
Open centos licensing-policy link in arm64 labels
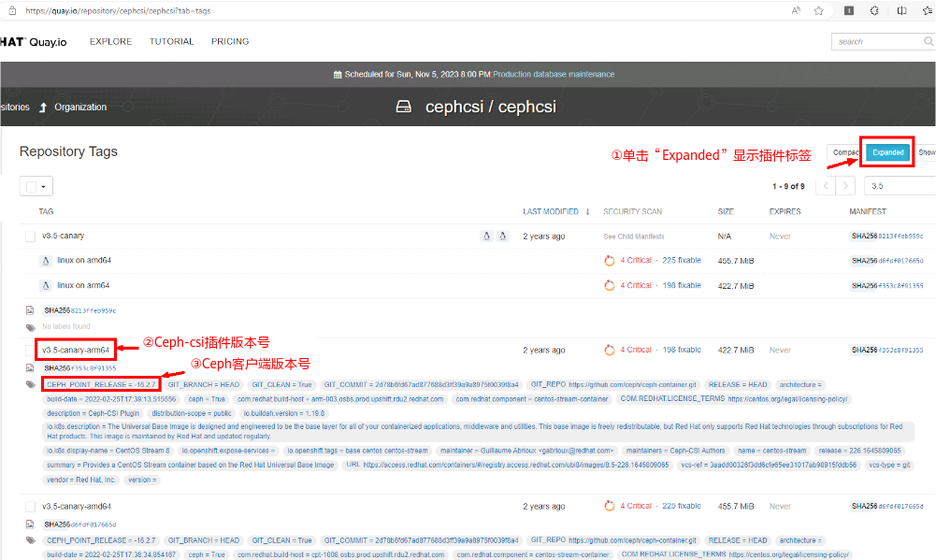(787, 399)
